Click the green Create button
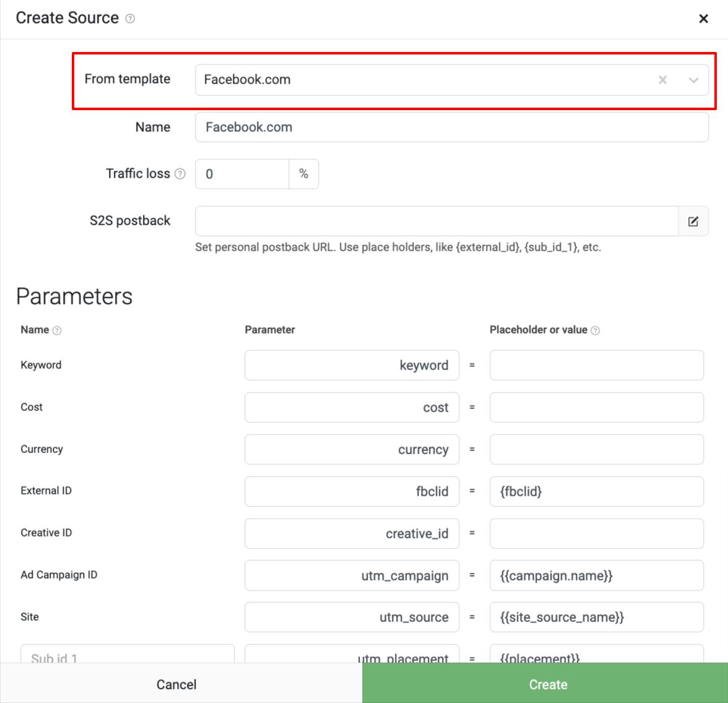 (545, 684)
